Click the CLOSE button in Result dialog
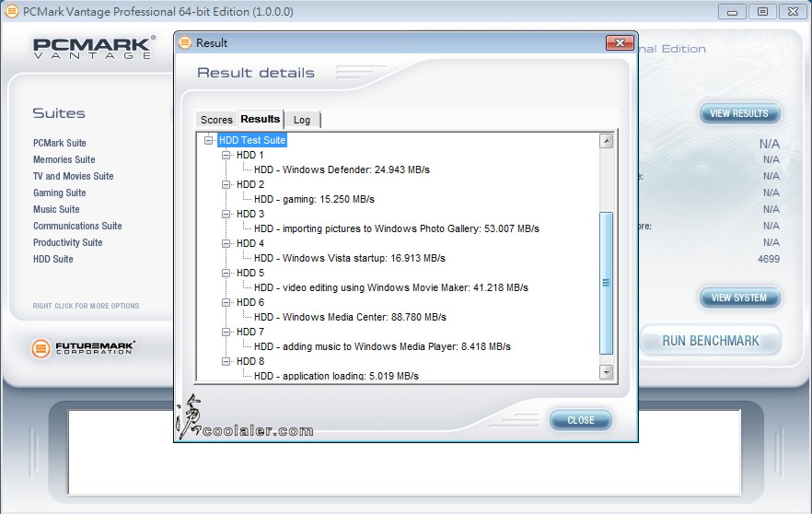The height and width of the screenshot is (514, 812). click(581, 420)
